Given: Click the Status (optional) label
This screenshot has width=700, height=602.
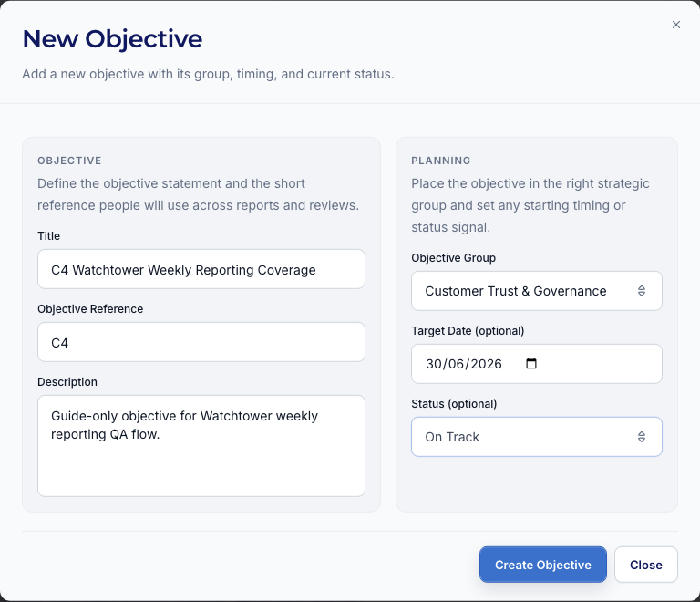Looking at the screenshot, I should [x=454, y=404].
